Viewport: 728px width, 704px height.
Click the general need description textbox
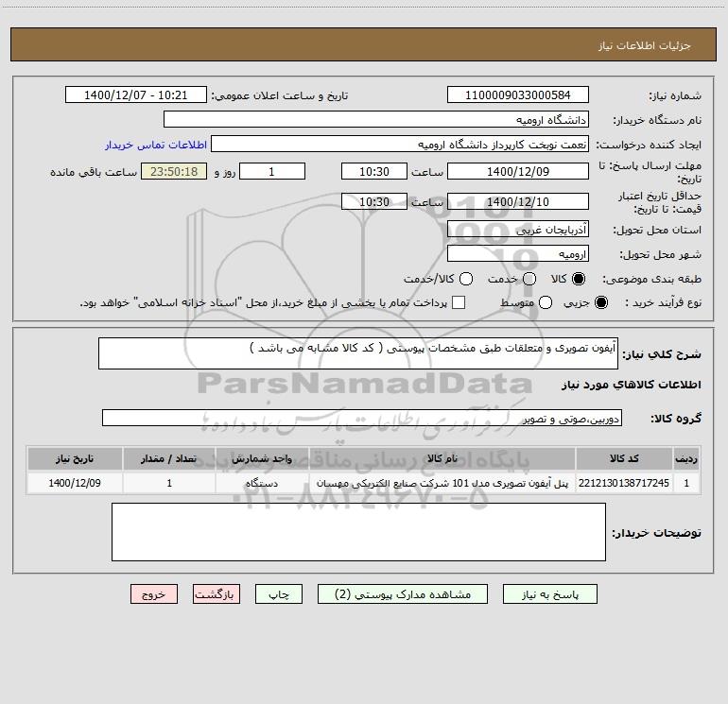tap(358, 353)
